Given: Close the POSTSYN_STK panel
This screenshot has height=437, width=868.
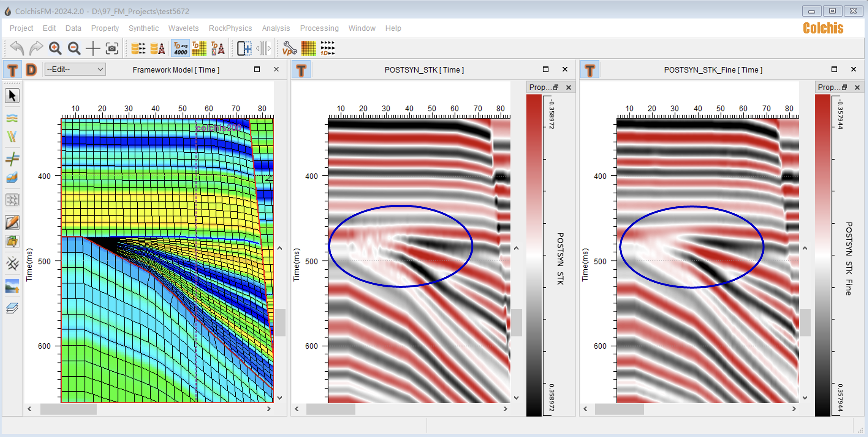Looking at the screenshot, I should [x=565, y=69].
